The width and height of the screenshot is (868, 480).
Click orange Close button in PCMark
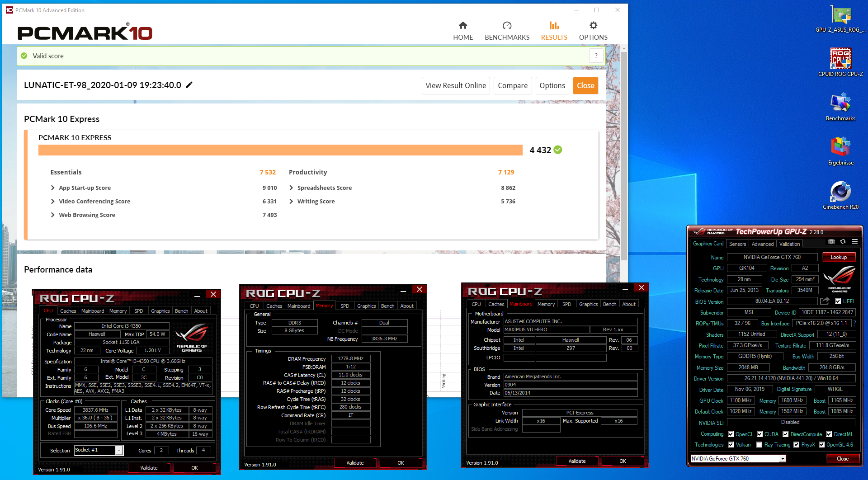click(x=585, y=85)
